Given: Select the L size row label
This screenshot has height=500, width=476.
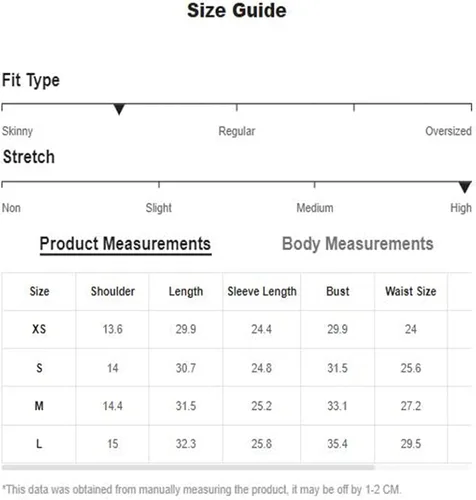Looking at the screenshot, I should [x=39, y=444].
